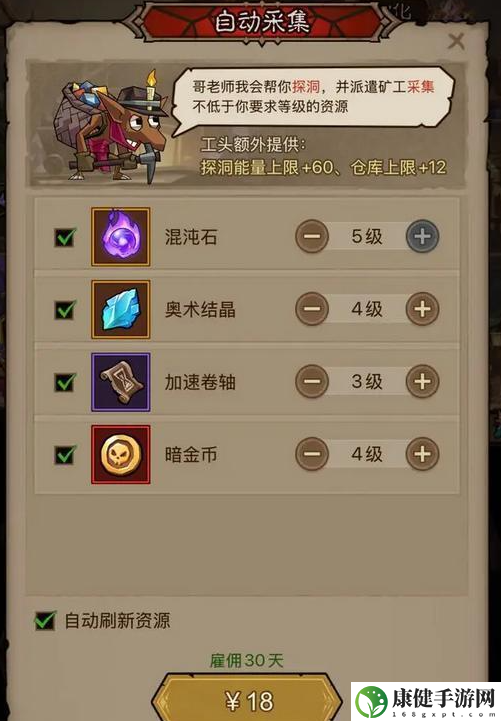Image resolution: width=501 pixels, height=721 pixels.
Task: Disable the 加速卷轴 checkbox
Action: pyautogui.click(x=65, y=382)
